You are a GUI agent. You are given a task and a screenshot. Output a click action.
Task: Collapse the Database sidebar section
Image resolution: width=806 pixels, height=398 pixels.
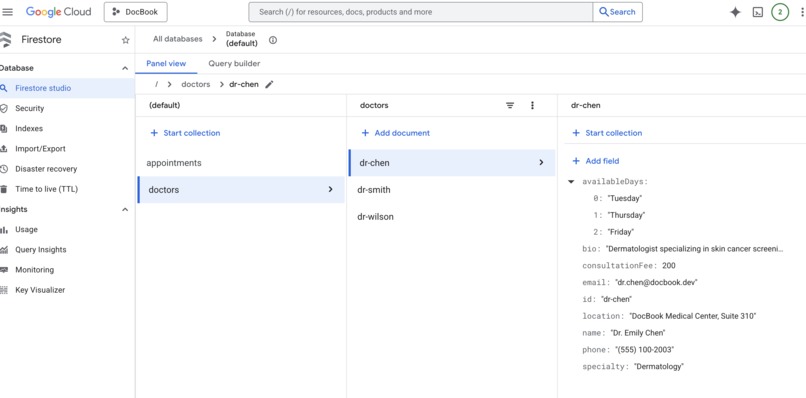[125, 68]
